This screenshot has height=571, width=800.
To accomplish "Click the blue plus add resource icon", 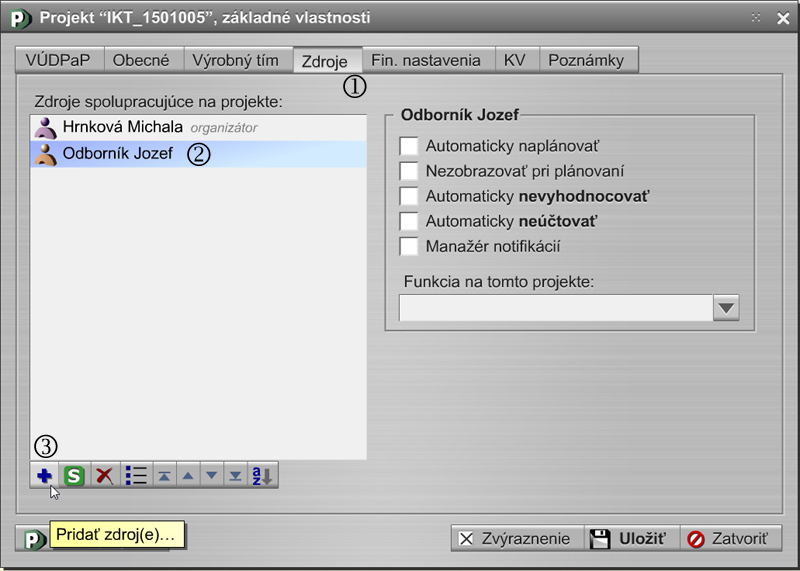I will [44, 476].
